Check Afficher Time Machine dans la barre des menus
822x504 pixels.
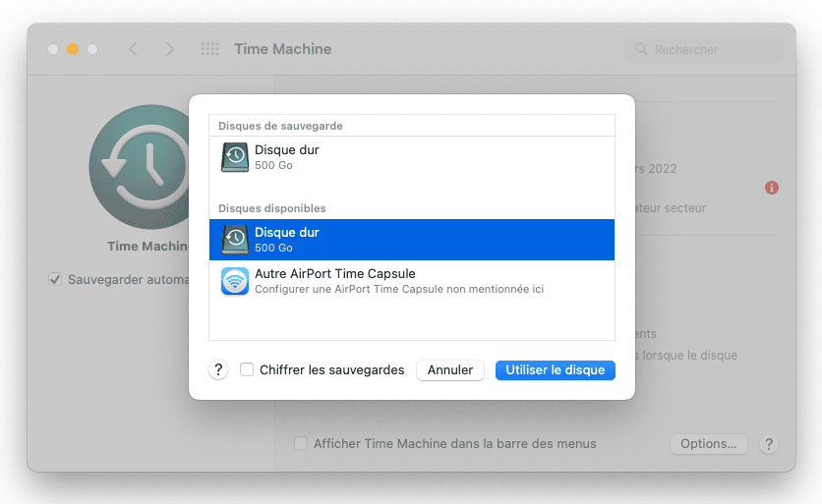coord(302,444)
